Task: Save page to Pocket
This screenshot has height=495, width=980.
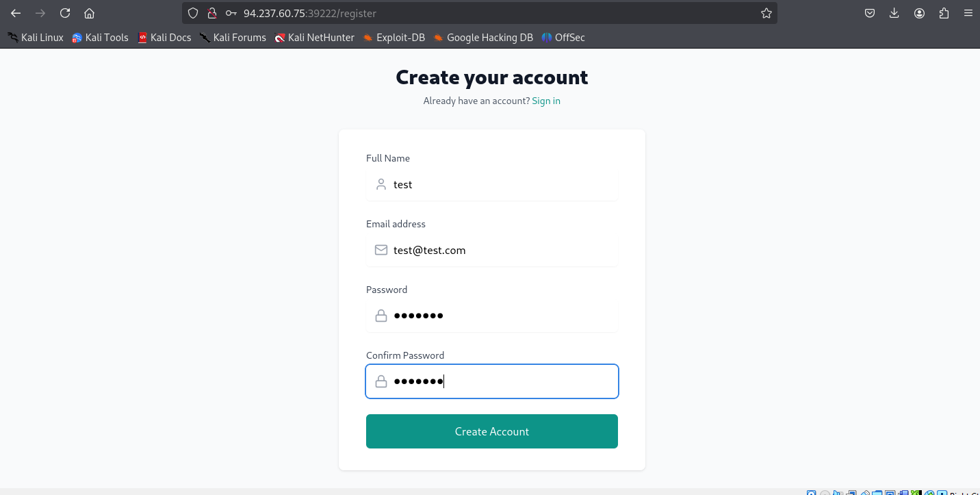Action: pos(870,13)
